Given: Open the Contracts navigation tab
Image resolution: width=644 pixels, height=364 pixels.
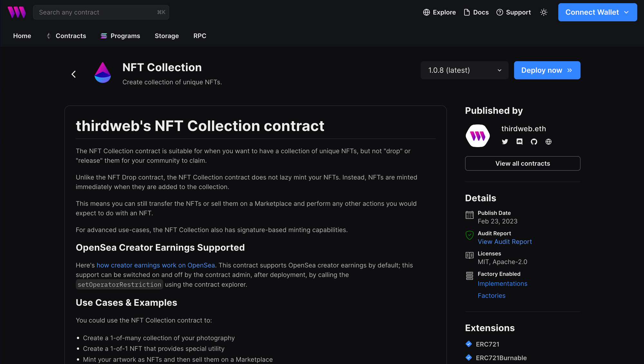Looking at the screenshot, I should 71,36.
